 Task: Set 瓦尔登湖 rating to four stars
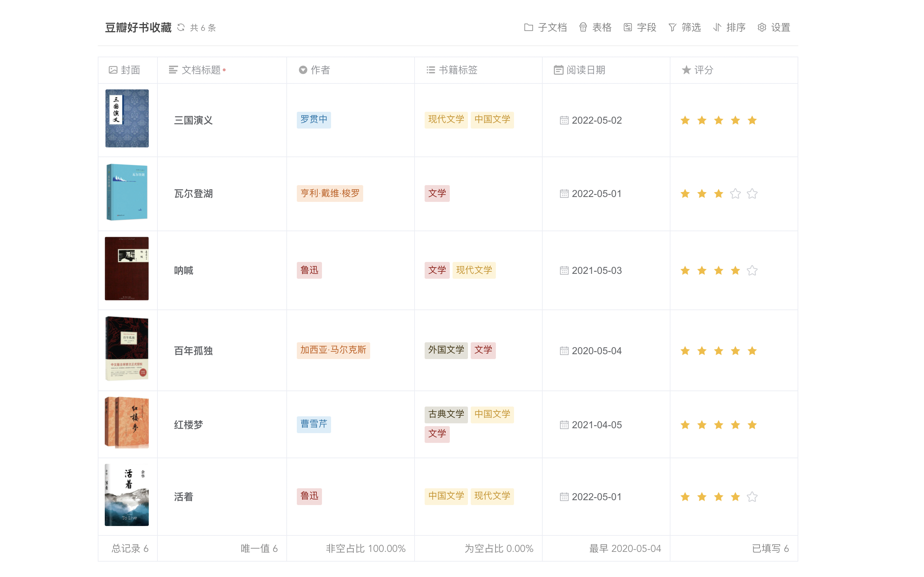click(735, 194)
